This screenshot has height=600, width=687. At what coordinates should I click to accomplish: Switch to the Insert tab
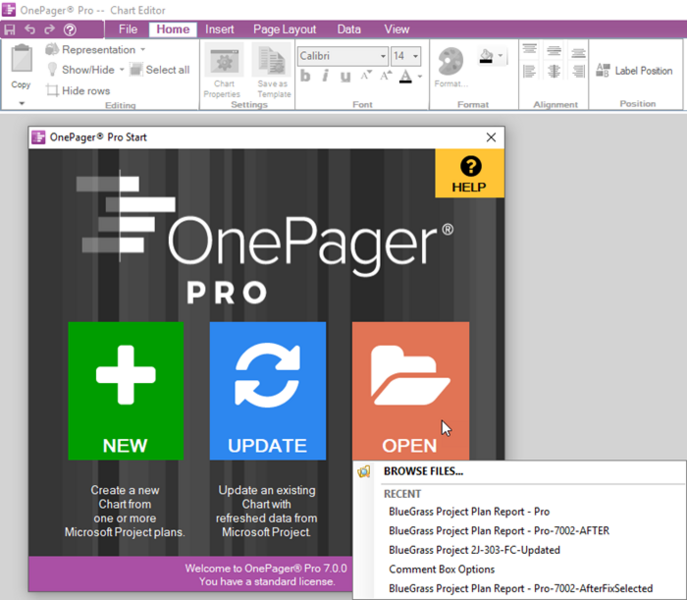pos(220,29)
